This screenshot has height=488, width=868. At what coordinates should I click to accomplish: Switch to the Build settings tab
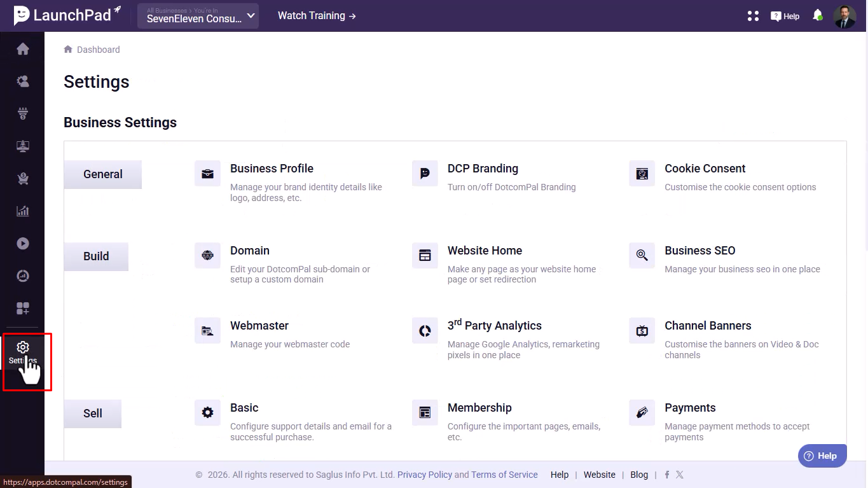point(96,256)
